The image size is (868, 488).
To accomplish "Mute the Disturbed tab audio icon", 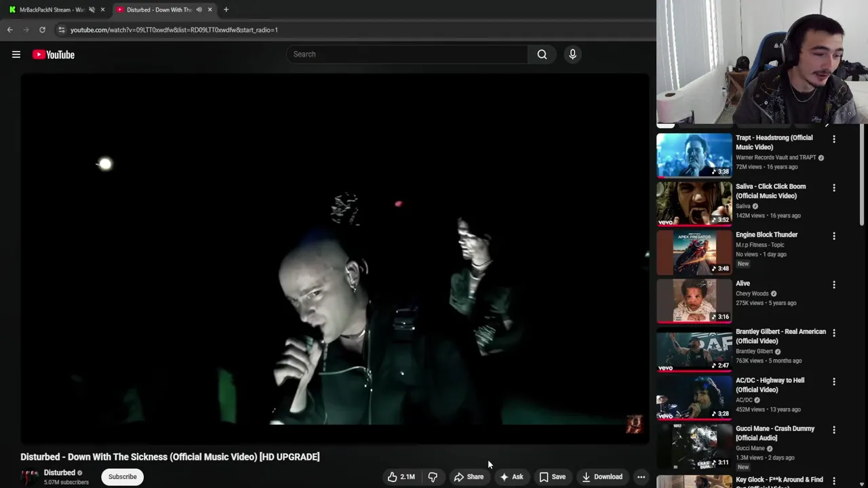I will [x=199, y=9].
